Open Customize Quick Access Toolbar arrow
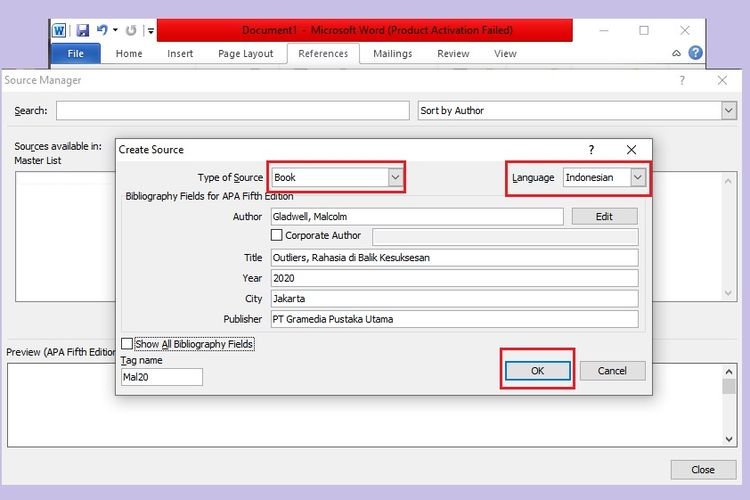750x500 pixels. 151,31
